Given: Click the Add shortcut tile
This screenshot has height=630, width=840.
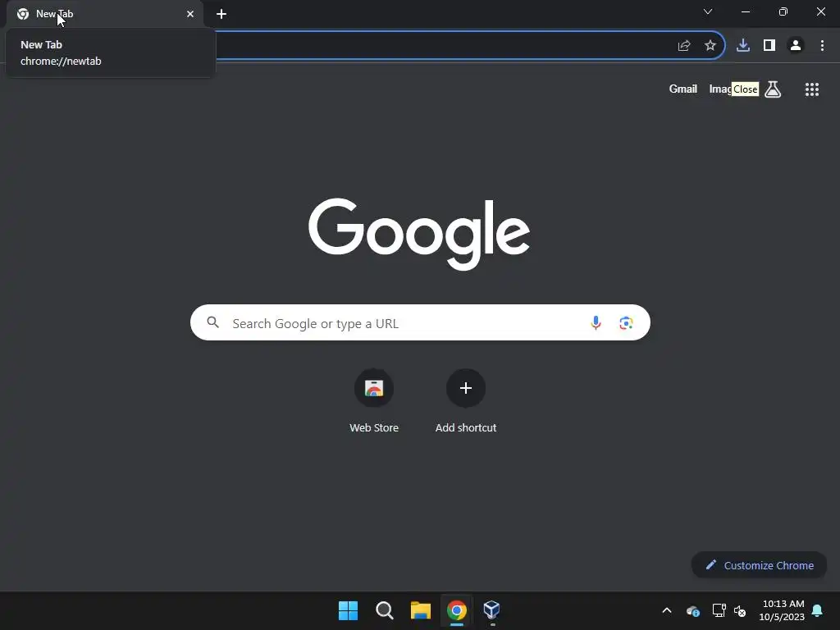Looking at the screenshot, I should coord(466,401).
